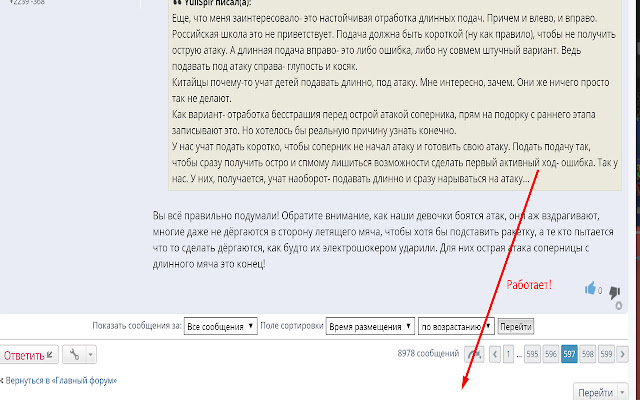This screenshot has width=640, height=400.
Task: Click the '8978 сообщений' count text
Action: point(428,353)
